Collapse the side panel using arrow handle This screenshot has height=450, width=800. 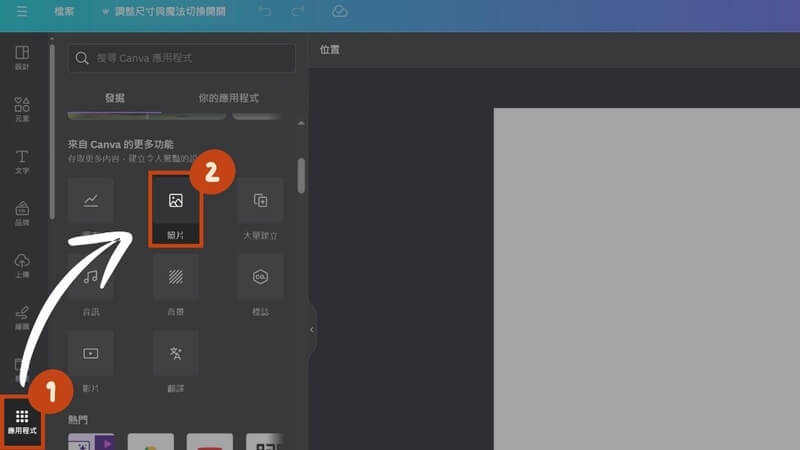(311, 329)
